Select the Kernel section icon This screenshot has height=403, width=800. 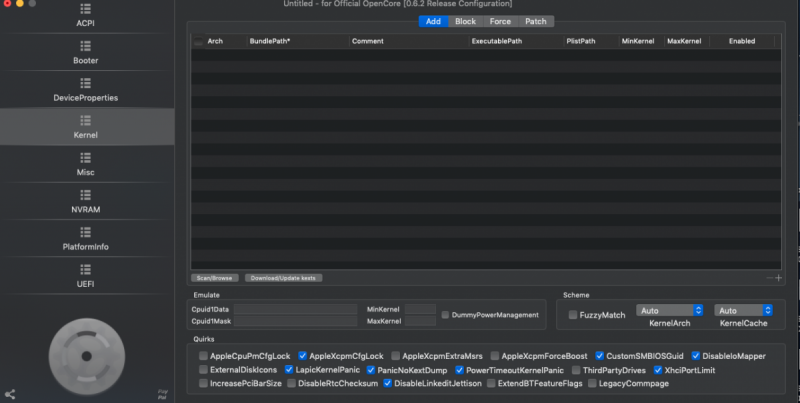86,120
